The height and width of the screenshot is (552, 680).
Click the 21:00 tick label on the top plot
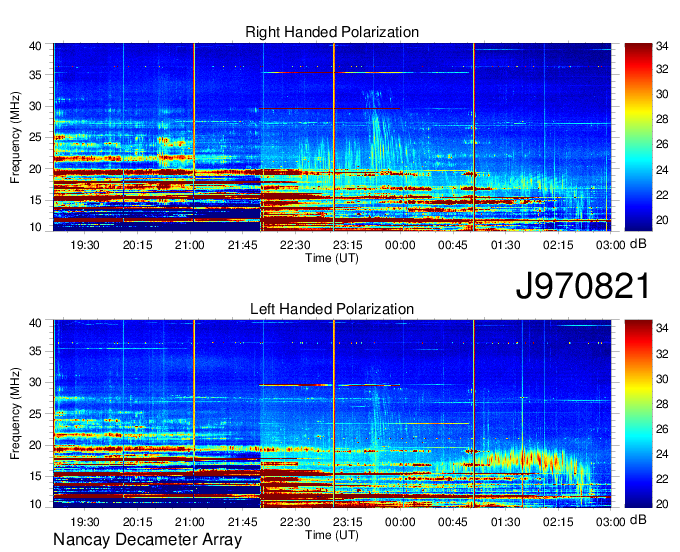point(190,245)
